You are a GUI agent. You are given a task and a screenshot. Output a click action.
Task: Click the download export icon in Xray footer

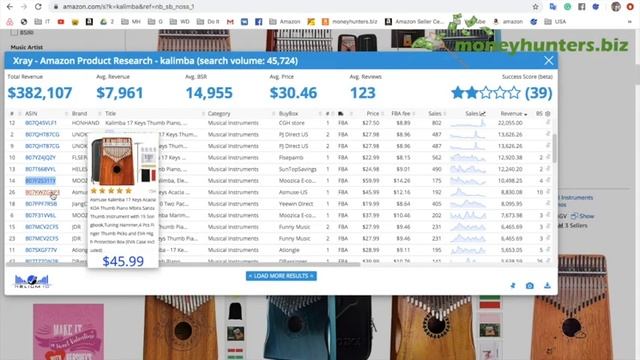click(x=547, y=286)
